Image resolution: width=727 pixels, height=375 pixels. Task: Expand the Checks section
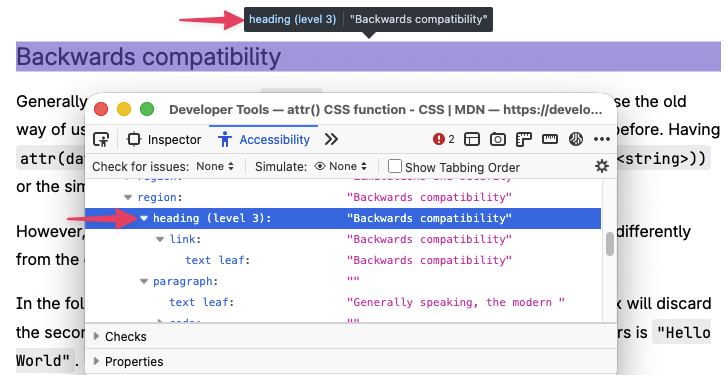(351, 337)
